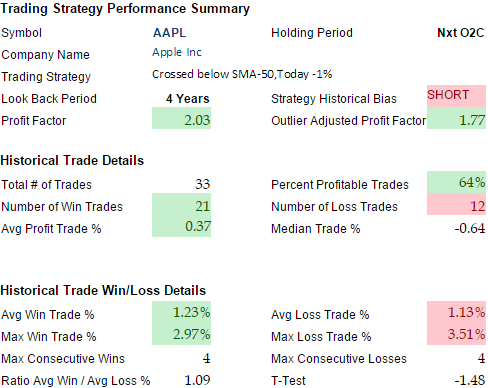Click the 1.09 win/loss ratio value
The image size is (488, 388).
(x=197, y=380)
